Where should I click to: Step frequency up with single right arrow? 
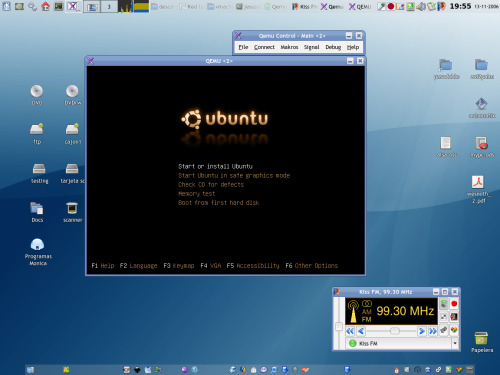pyautogui.click(x=422, y=331)
